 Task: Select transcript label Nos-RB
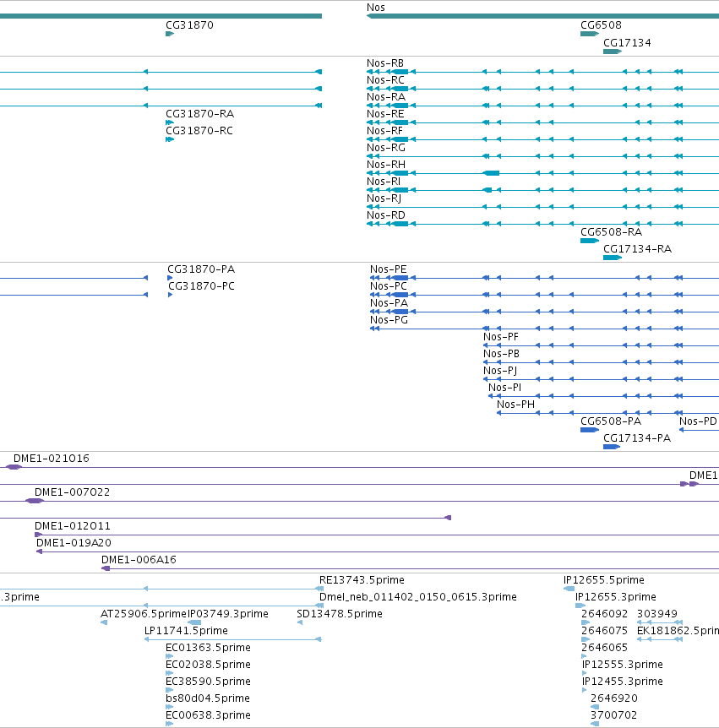385,63
